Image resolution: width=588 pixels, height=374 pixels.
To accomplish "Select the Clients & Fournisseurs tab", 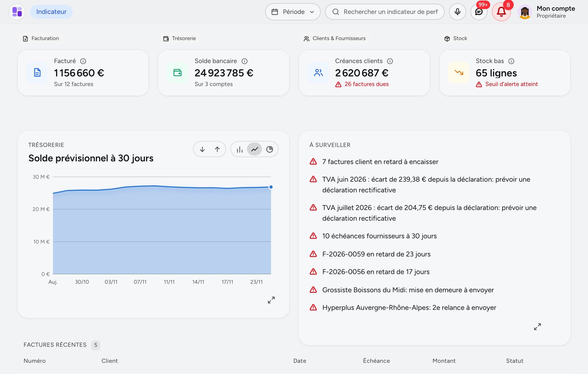I will pos(334,38).
